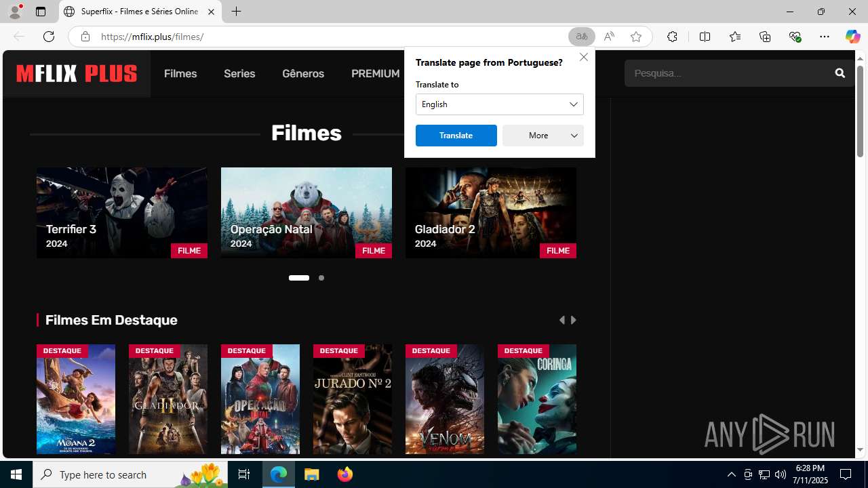Open the volume control
Viewport: 868px width, 488px height.
(x=781, y=474)
